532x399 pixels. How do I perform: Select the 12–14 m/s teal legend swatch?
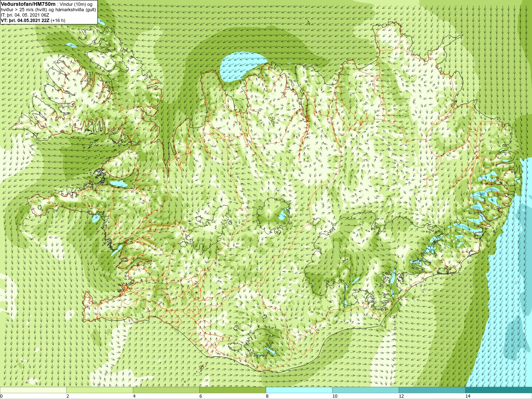pyautogui.click(x=432, y=390)
